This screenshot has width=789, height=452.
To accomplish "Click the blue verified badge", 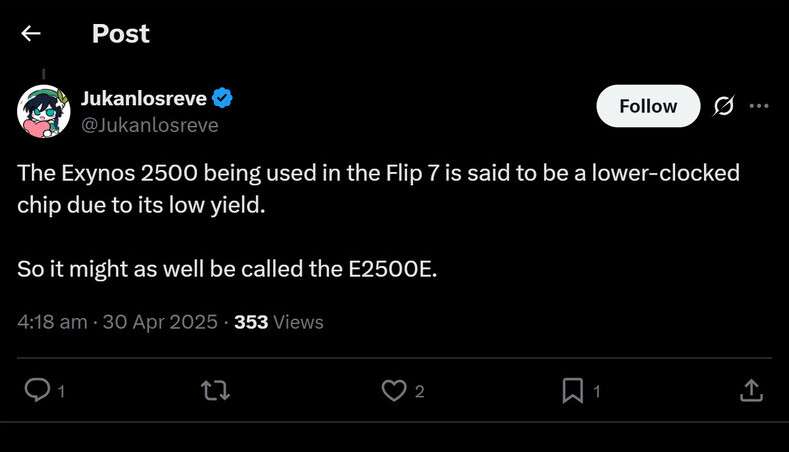I will 223,98.
